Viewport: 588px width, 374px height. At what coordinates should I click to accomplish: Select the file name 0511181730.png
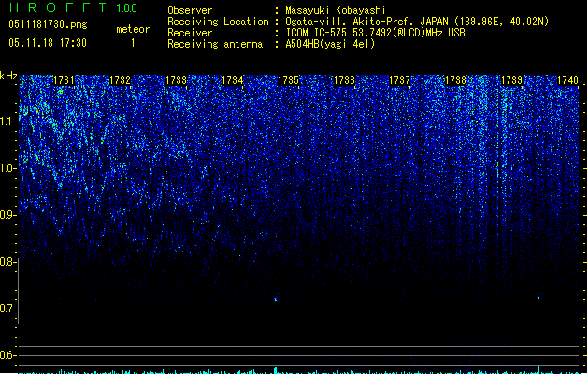pos(48,24)
